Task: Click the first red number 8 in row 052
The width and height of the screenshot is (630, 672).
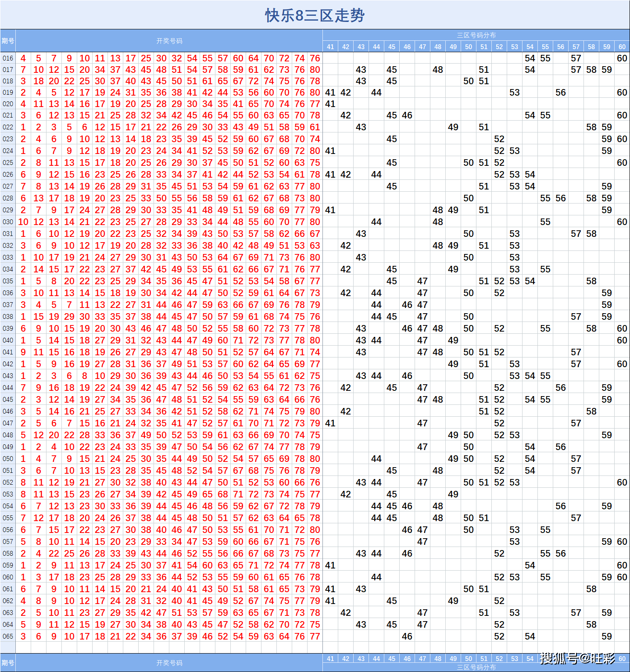Action: point(23,483)
